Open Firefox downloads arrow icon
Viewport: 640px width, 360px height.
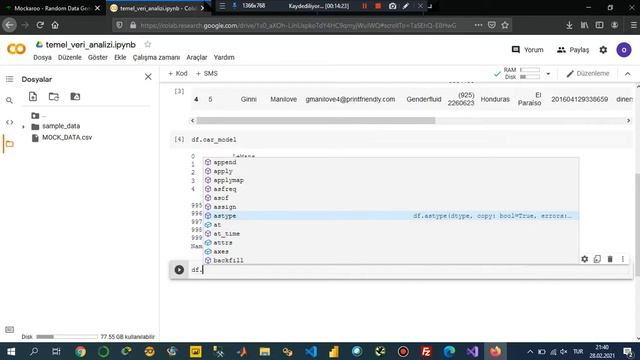(569, 25)
